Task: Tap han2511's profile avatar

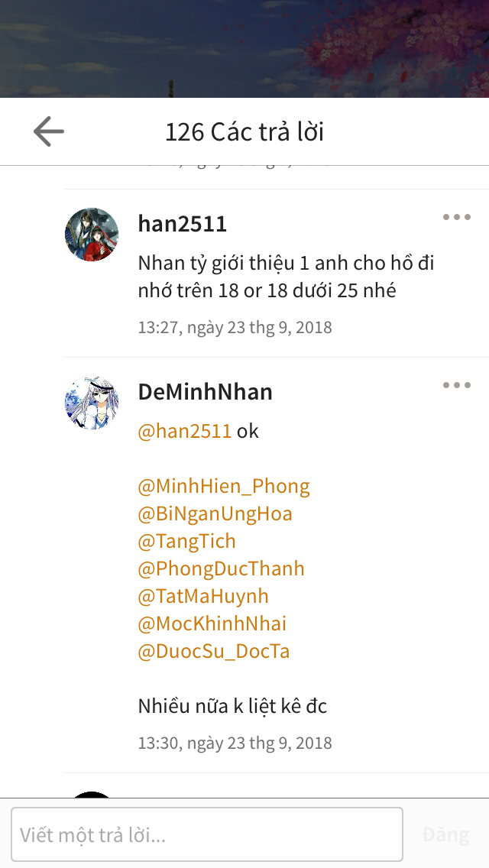Action: coord(92,234)
